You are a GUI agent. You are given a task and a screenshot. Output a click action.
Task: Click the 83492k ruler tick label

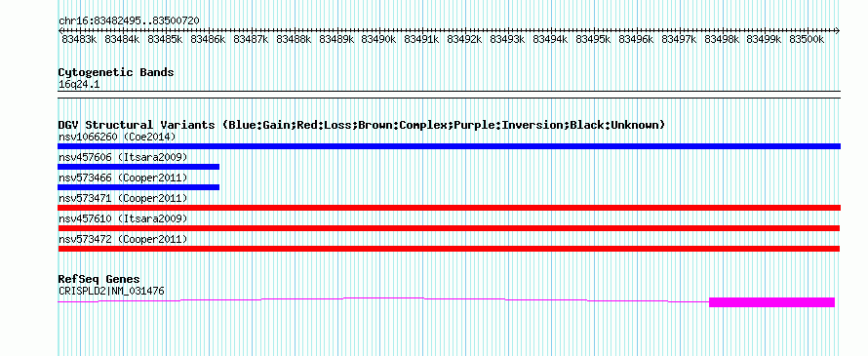pos(464,40)
